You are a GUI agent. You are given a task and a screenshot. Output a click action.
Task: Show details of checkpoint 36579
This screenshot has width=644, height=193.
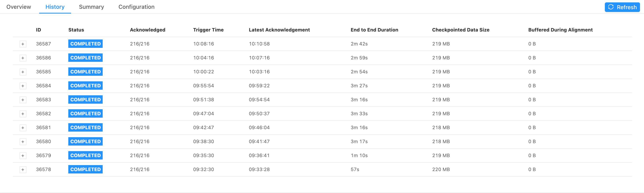click(23, 156)
